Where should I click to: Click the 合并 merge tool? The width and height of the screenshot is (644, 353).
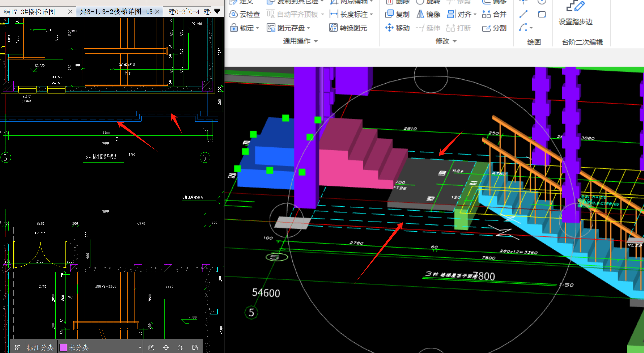[494, 14]
